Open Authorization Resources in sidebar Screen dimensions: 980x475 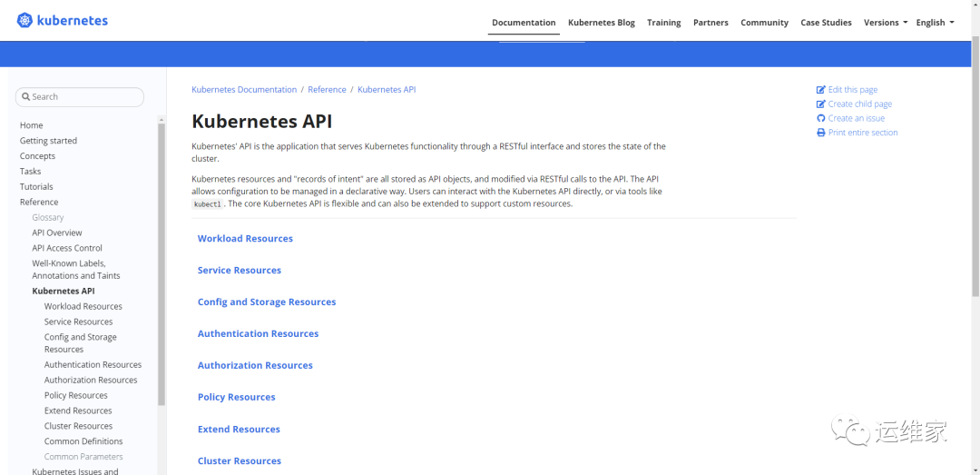click(x=91, y=380)
